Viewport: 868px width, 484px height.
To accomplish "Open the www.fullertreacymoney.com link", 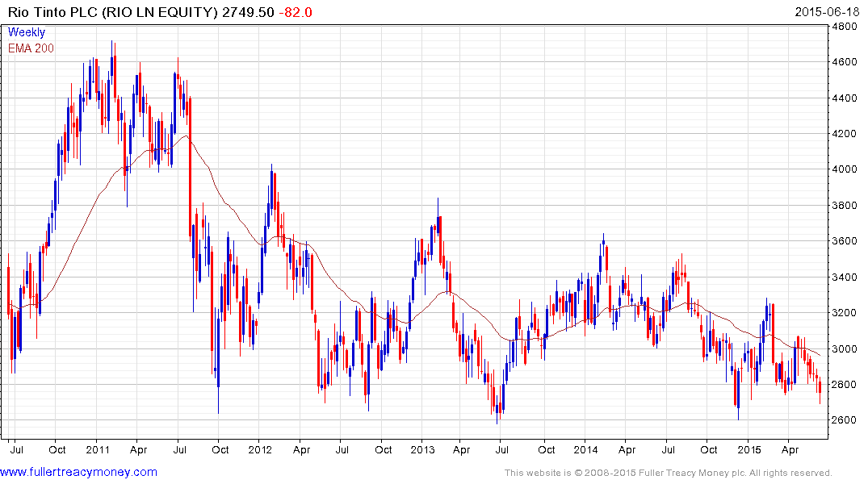I will click(x=78, y=473).
